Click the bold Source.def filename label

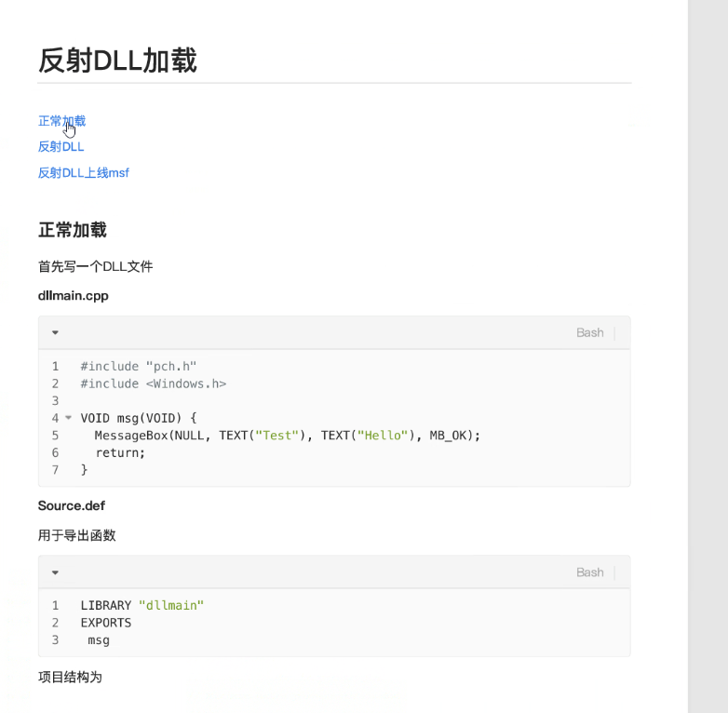(72, 505)
